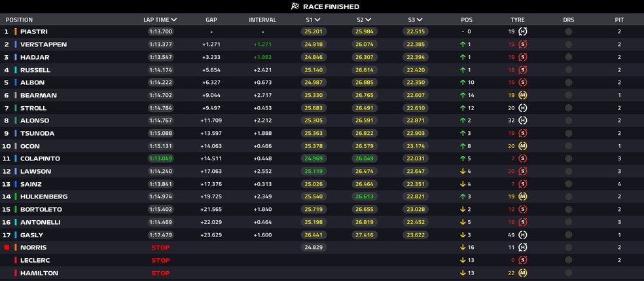Viewport: 644px width, 281px height.
Task: Click Hamilton's medium tyre icon
Action: pos(523,273)
